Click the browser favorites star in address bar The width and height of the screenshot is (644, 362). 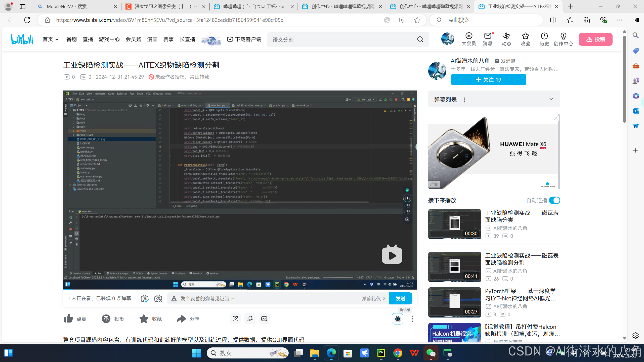[x=417, y=20]
